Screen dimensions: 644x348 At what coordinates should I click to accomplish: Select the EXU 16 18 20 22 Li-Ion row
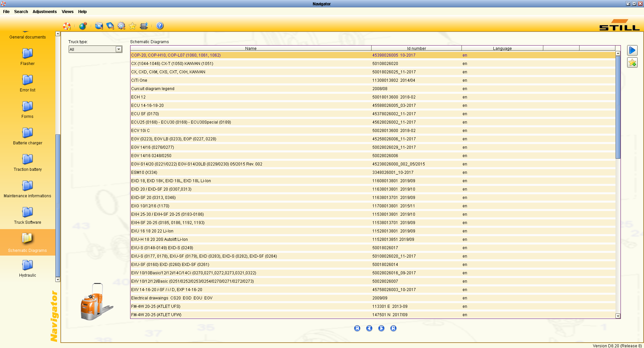(x=373, y=231)
